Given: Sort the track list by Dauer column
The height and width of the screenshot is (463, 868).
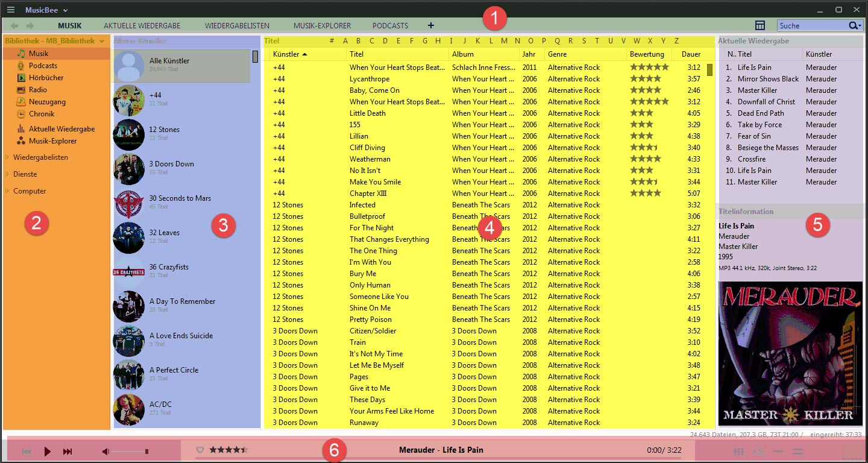Looking at the screenshot, I should coord(691,54).
